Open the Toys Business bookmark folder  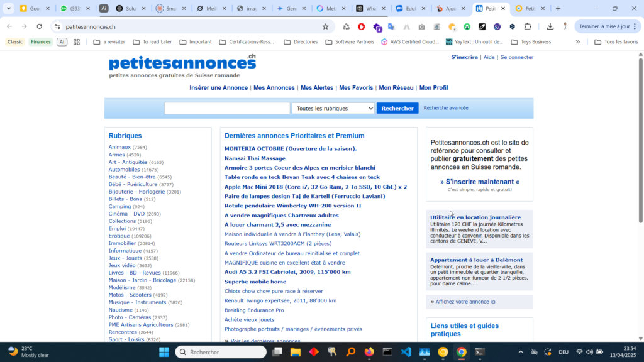pos(531,42)
